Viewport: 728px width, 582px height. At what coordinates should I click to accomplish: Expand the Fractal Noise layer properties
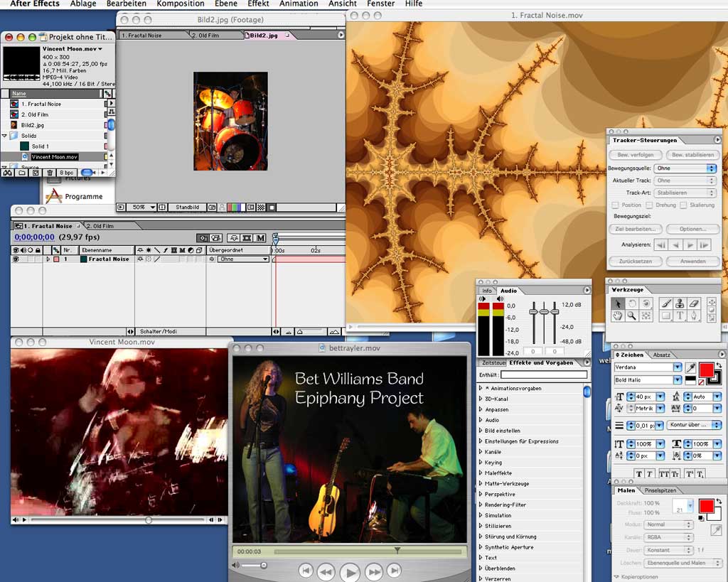point(48,259)
